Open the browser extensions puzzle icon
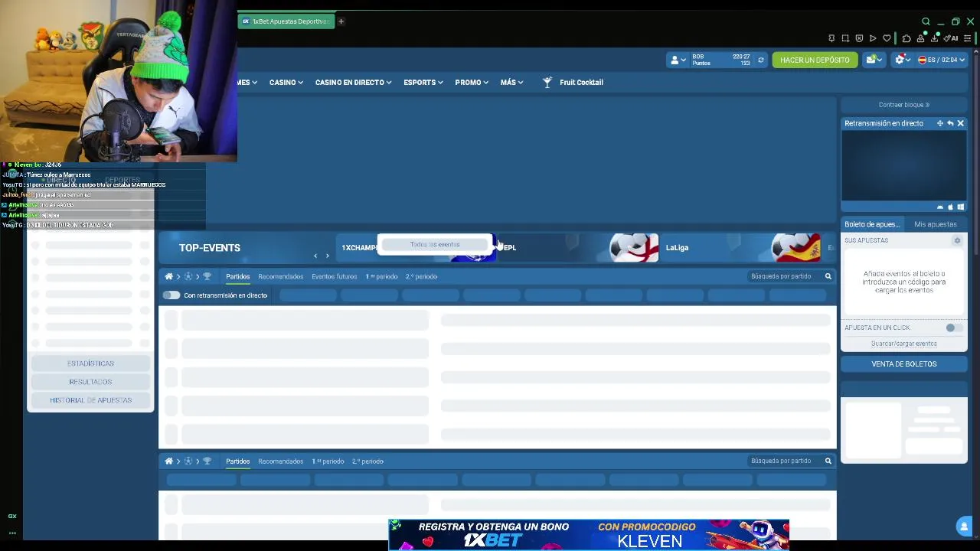This screenshot has height=551, width=980. (x=906, y=38)
